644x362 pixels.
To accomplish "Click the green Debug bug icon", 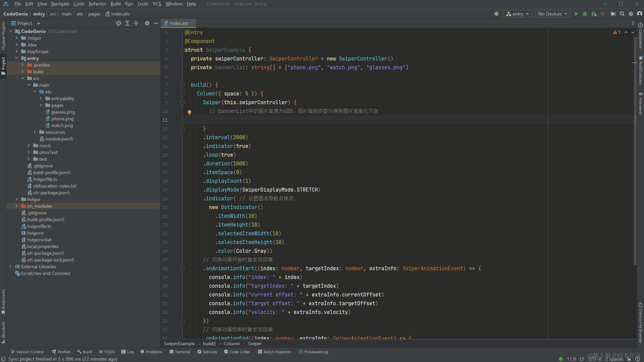I will 585,14.
